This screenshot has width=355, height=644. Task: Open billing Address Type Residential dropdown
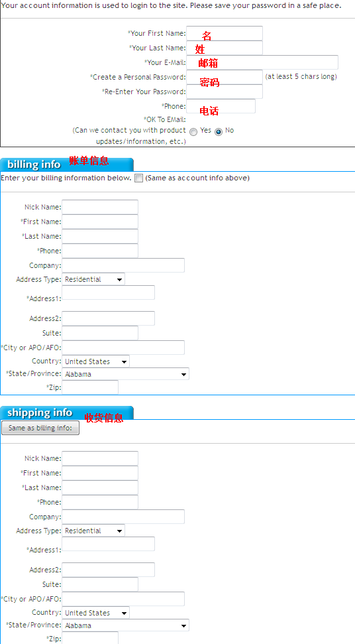point(93,279)
